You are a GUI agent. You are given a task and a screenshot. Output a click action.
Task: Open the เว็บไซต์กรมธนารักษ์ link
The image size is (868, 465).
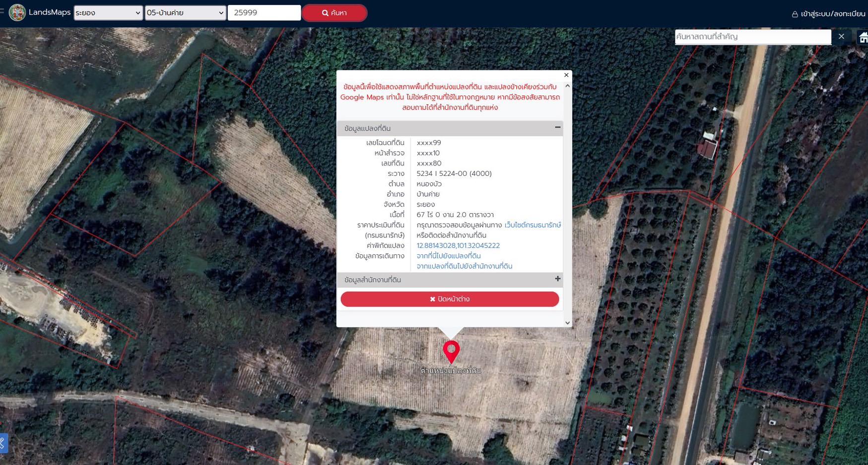coord(533,225)
